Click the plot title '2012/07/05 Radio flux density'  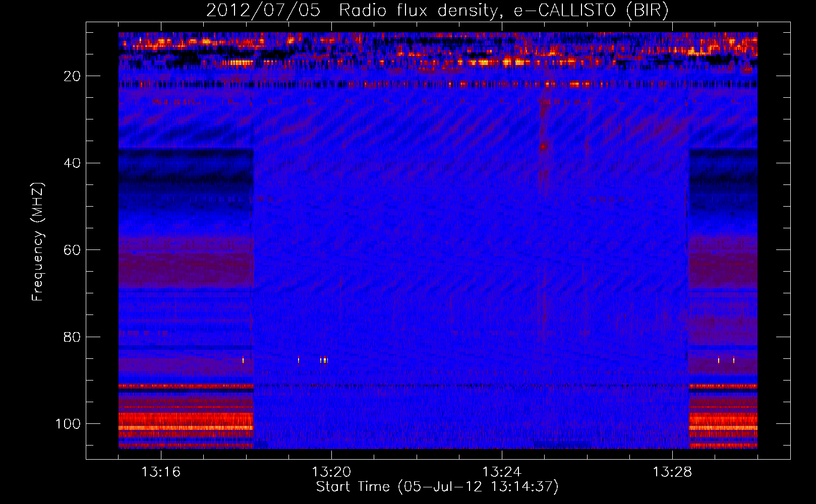point(437,11)
